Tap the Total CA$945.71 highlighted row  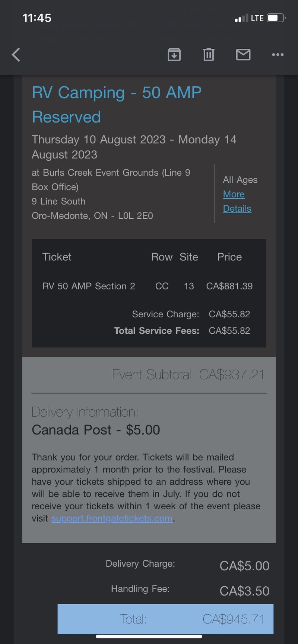[x=165, y=619]
